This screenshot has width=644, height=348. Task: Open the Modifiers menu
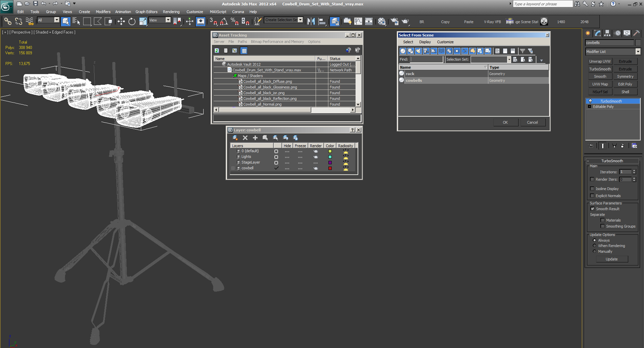click(x=103, y=12)
